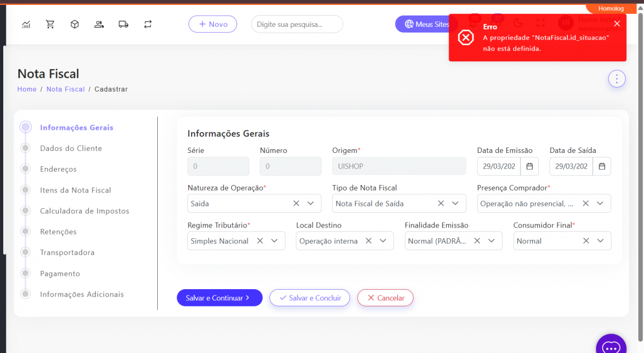Open the analytics chart icon in top bar
The width and height of the screenshot is (644, 353).
point(26,24)
